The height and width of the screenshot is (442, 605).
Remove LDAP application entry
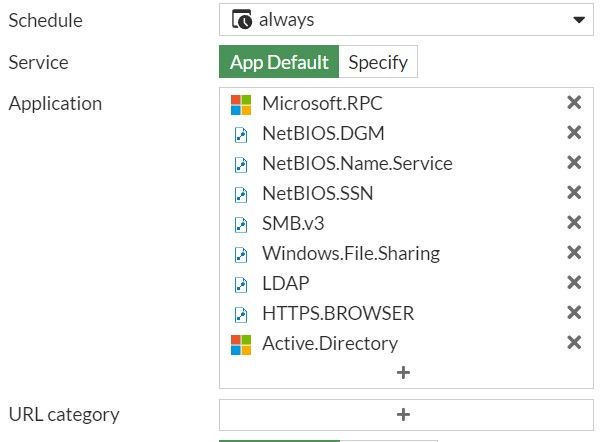(574, 283)
